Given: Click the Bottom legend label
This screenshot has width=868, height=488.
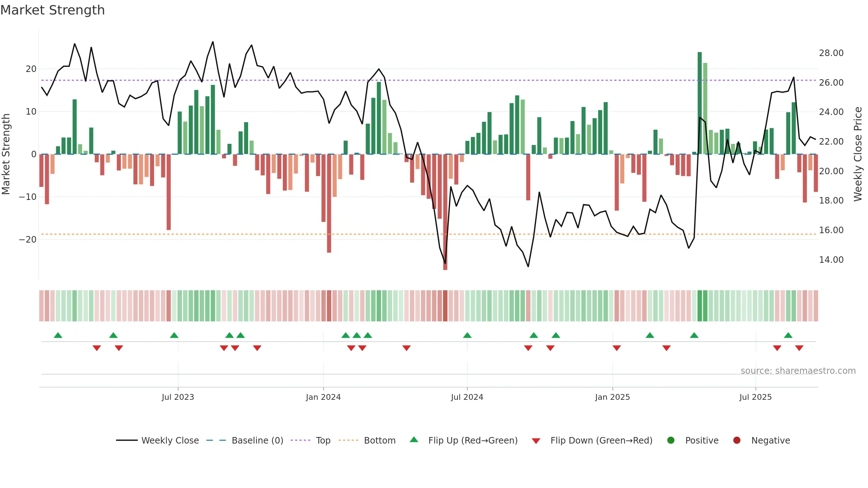Looking at the screenshot, I should point(380,440).
